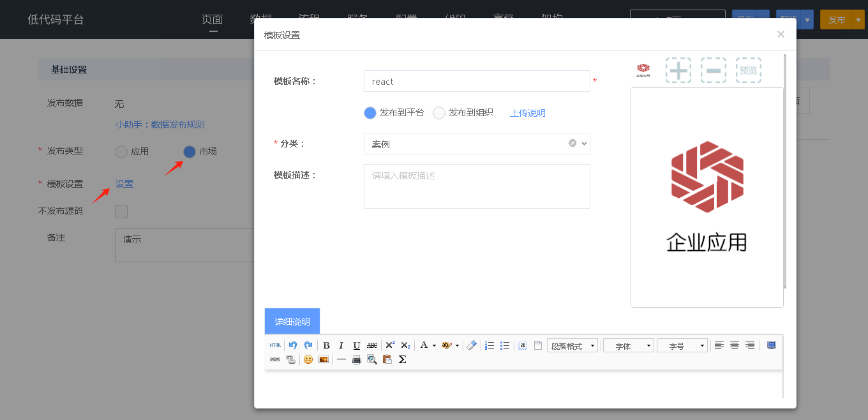Apply superscript formatting
The image size is (868, 420).
coord(390,345)
